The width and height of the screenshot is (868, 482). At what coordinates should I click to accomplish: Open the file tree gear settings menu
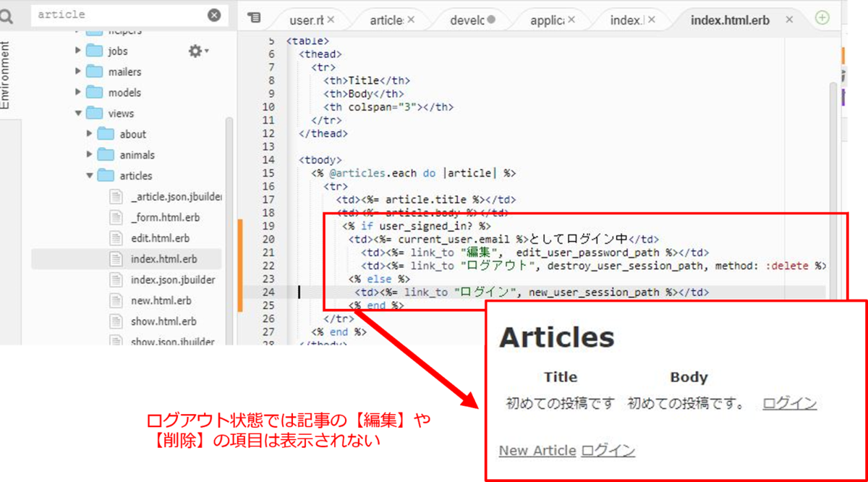pos(197,51)
